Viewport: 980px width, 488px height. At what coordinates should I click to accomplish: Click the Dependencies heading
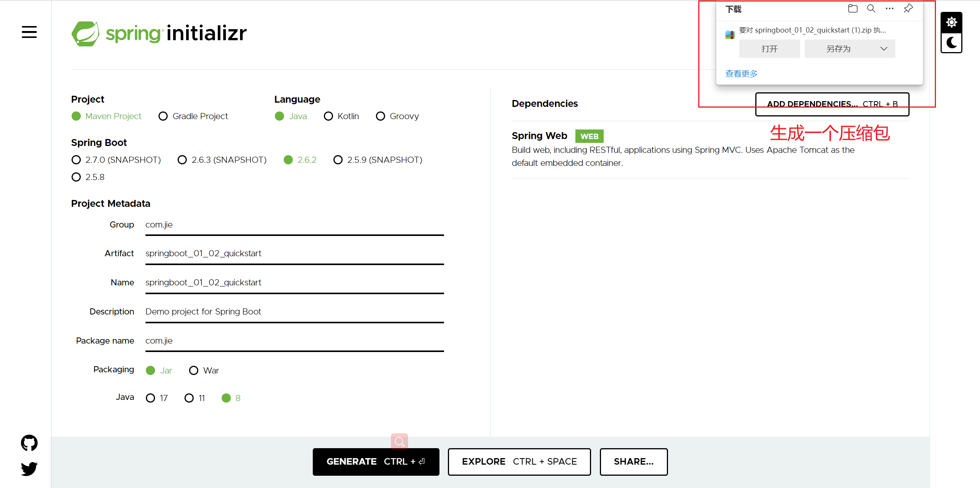(x=545, y=104)
